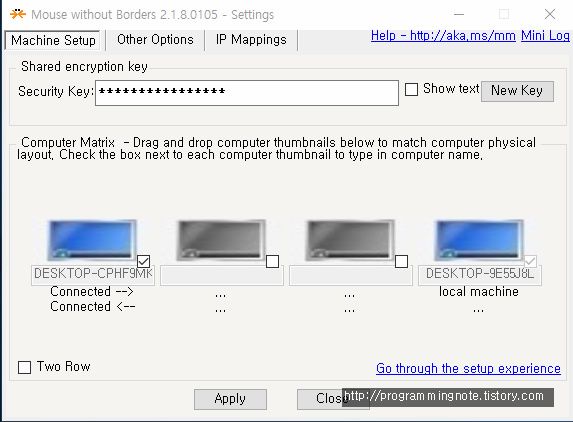Switch to the Machine Setup tab
Screen dimensions: 573x422
(53, 40)
